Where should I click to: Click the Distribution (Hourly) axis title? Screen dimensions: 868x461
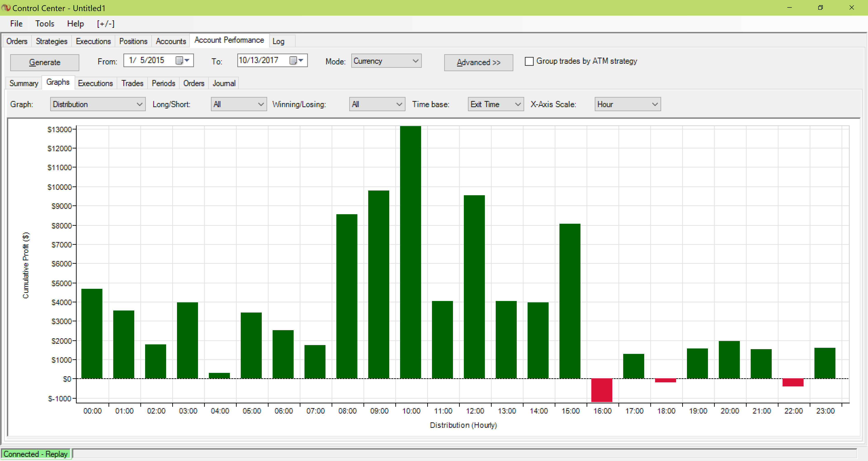[463, 425]
